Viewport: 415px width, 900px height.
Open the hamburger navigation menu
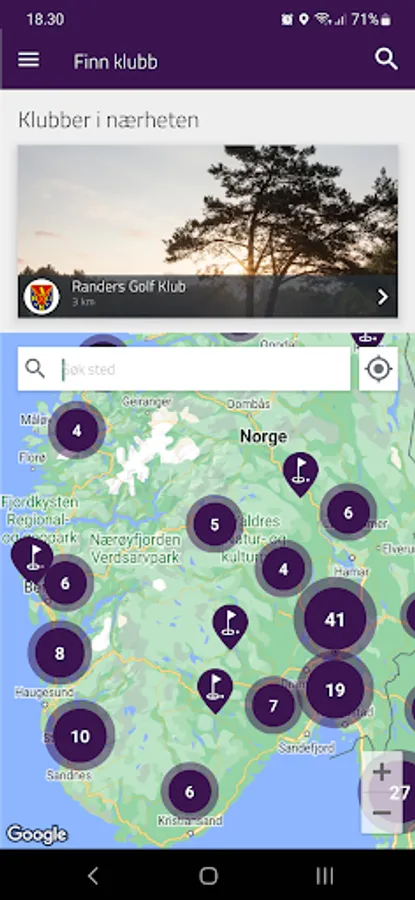(29, 60)
